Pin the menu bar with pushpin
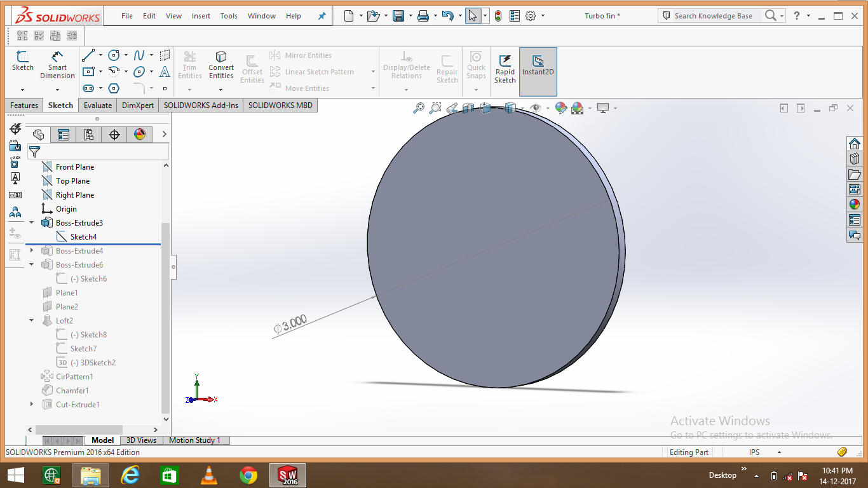Image resolution: width=868 pixels, height=488 pixels. pyautogui.click(x=322, y=16)
